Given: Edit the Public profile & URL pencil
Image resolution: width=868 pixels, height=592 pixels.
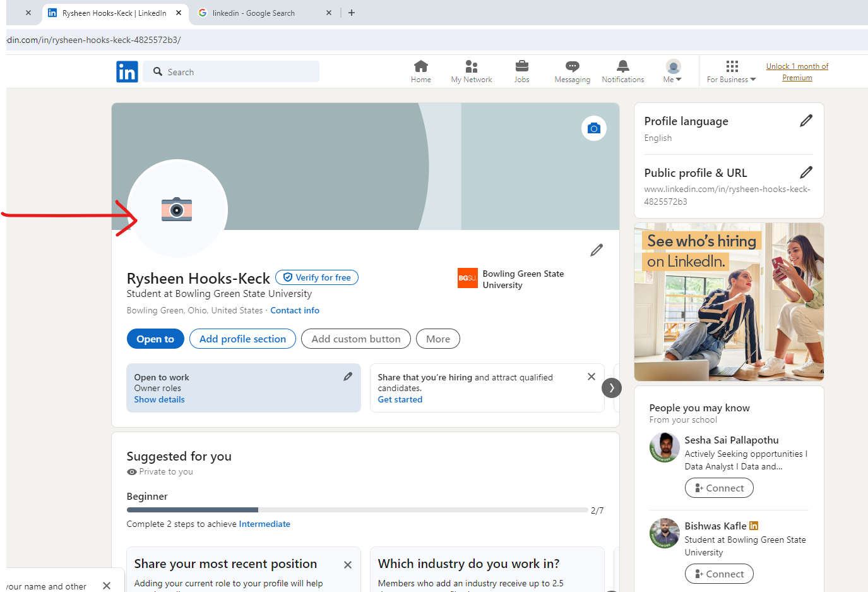Looking at the screenshot, I should tap(806, 172).
